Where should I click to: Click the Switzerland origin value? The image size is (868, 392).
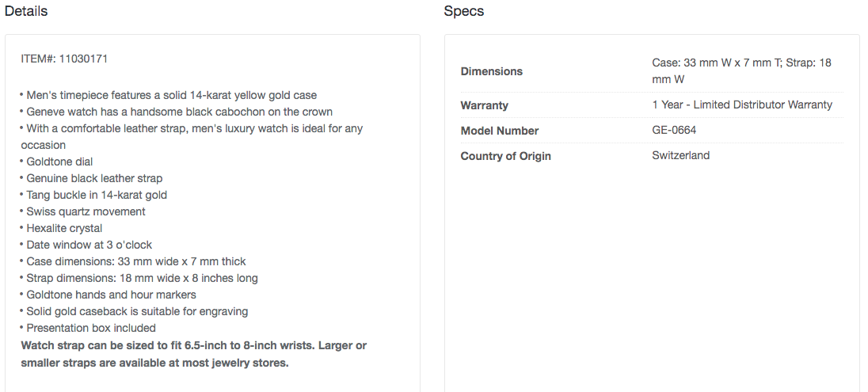(680, 155)
